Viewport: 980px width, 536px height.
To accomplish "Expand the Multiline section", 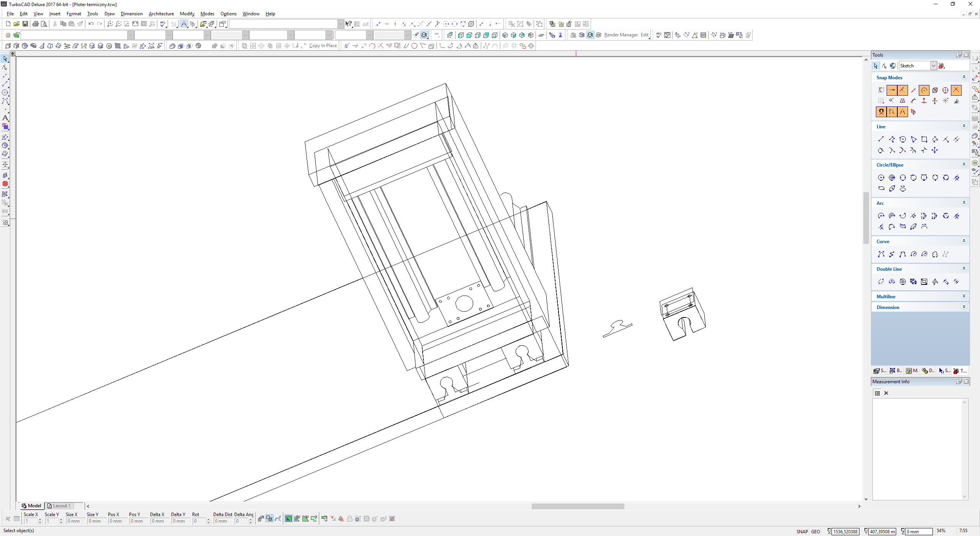I will click(964, 296).
